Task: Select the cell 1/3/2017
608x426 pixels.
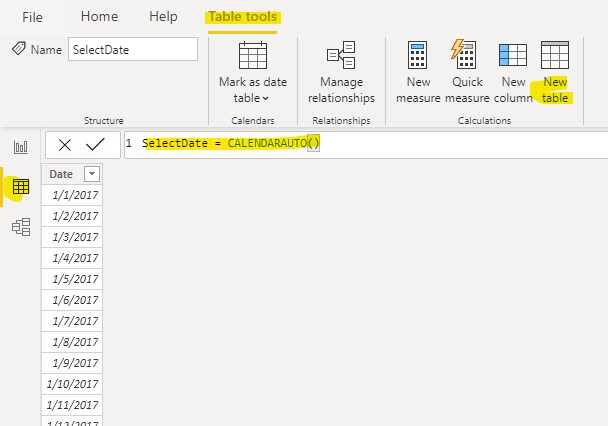Action: (x=72, y=237)
